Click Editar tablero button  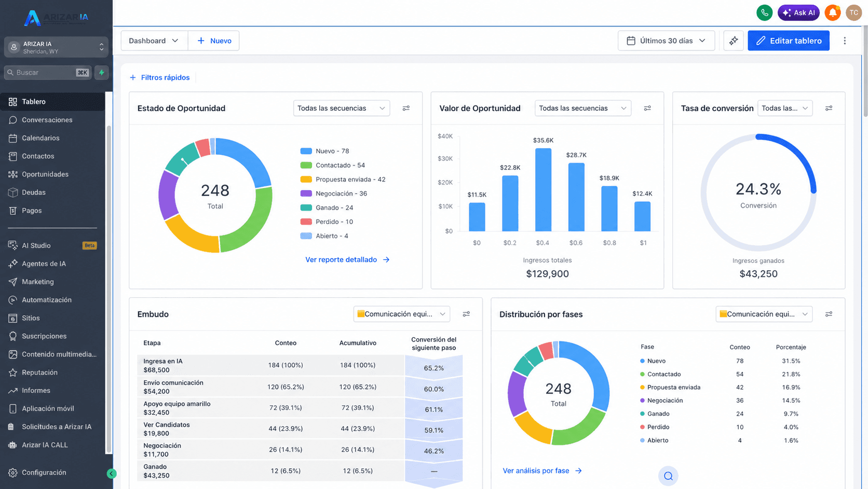[789, 41]
